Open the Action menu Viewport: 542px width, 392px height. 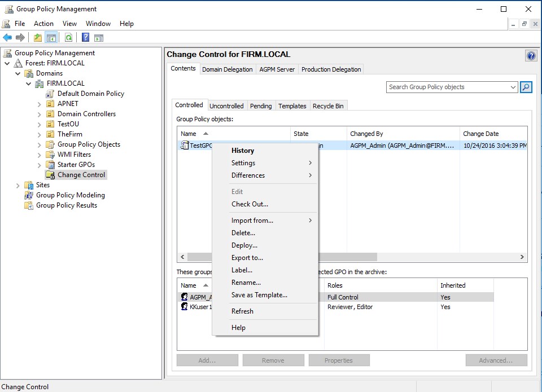coord(43,24)
